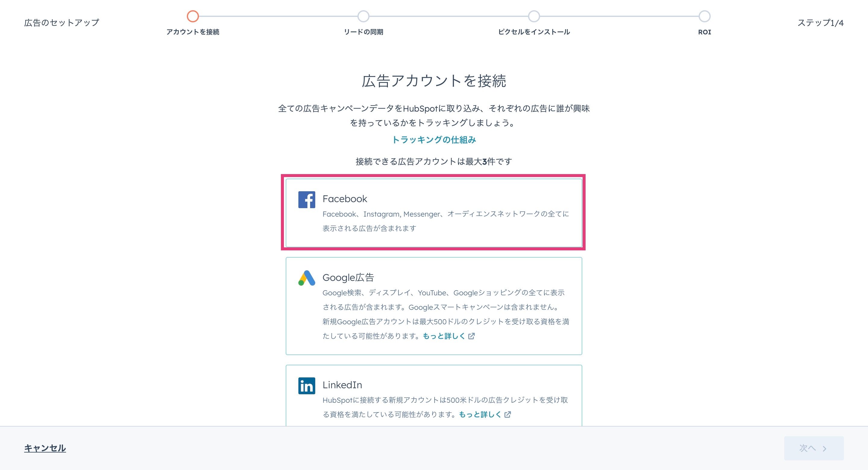Viewport: 868px width, 470px height.
Task: Click external link icon in LinkedIn card
Action: [508, 414]
